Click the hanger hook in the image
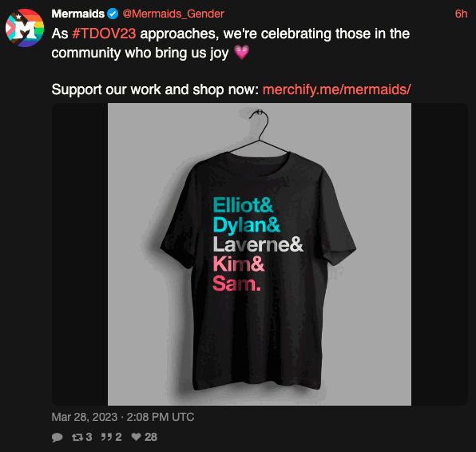This screenshot has width=476, height=452. click(x=259, y=118)
